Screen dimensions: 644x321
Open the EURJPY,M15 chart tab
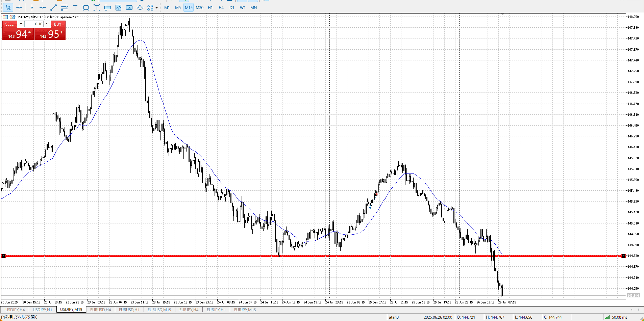(245, 310)
